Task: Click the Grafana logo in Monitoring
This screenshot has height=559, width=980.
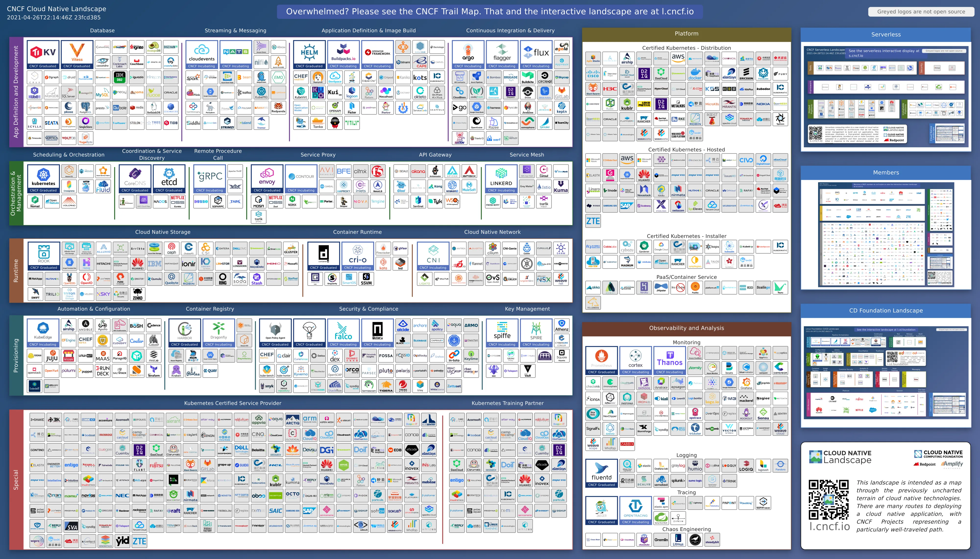Action: [746, 384]
